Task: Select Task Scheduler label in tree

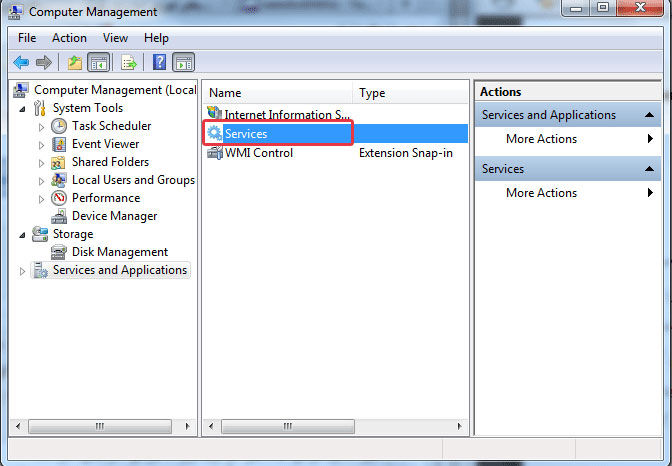Action: [111, 126]
